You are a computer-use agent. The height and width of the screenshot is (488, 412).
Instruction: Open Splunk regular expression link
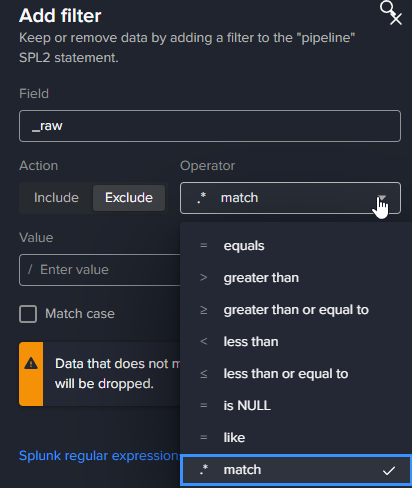[99, 456]
